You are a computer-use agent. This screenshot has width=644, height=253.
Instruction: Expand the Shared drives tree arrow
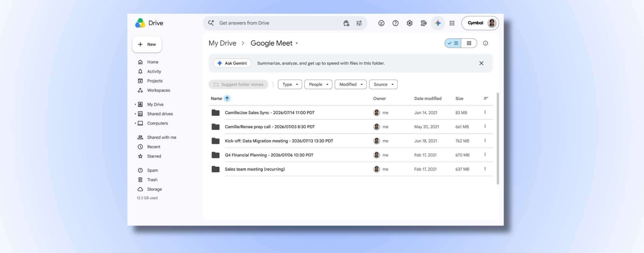tap(135, 114)
